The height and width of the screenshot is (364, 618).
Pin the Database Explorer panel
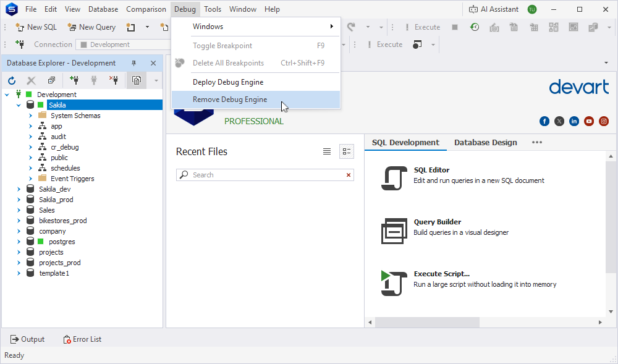[x=133, y=63]
